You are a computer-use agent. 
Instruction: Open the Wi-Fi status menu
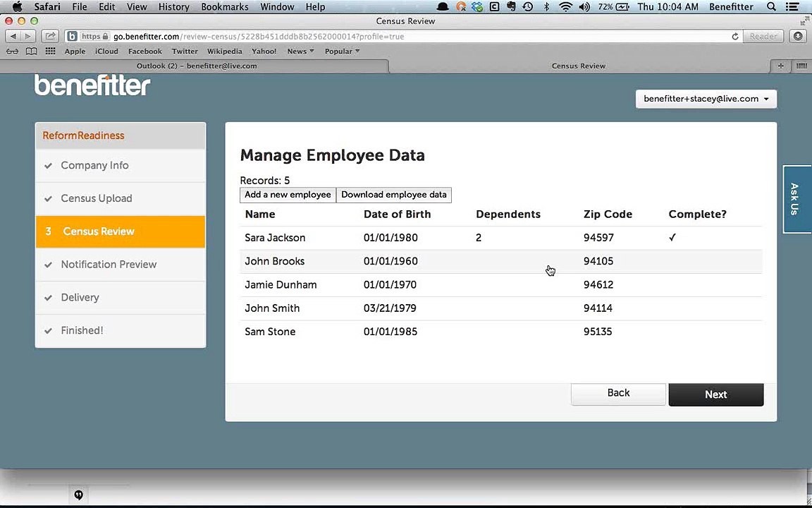pyautogui.click(x=565, y=7)
